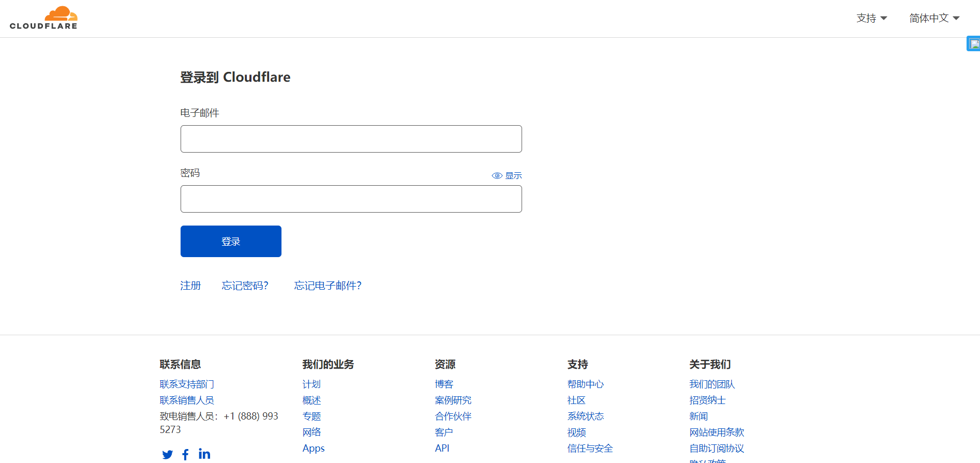This screenshot has width=980, height=463.
Task: Open the 博客 footer link
Action: pos(444,384)
